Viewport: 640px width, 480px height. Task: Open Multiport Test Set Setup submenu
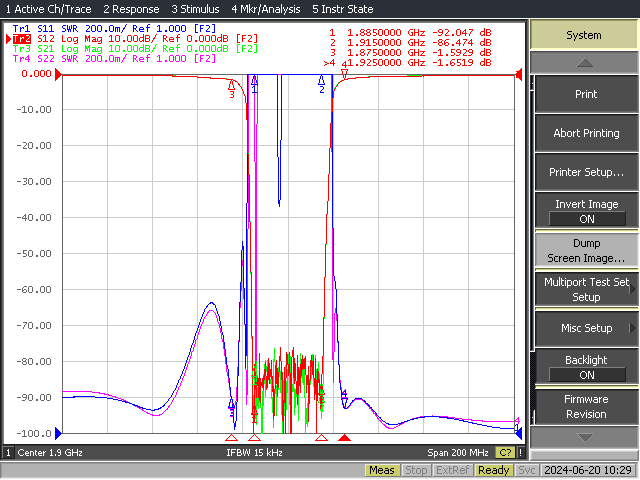point(586,289)
